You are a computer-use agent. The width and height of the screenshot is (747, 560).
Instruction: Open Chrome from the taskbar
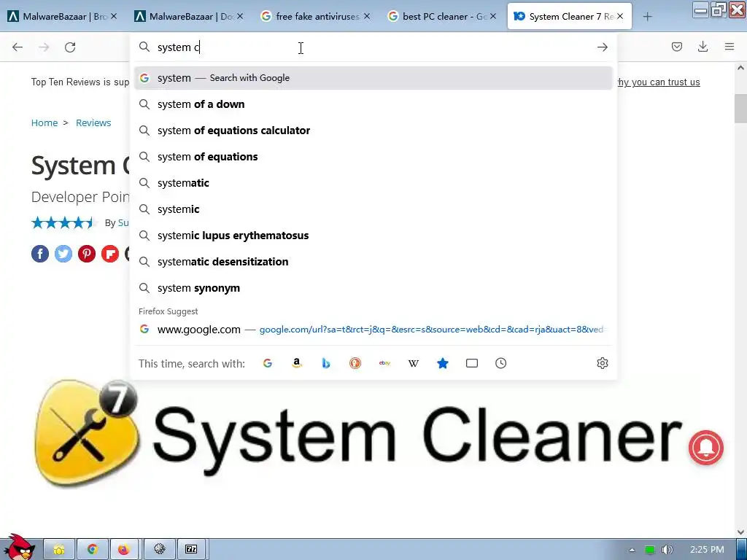(x=92, y=550)
